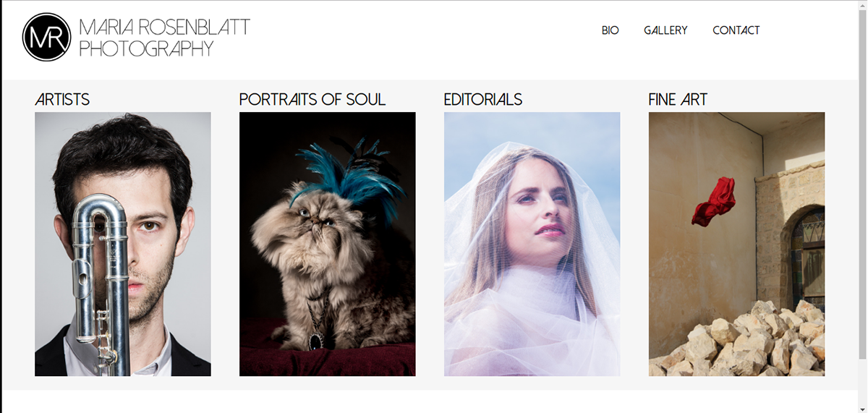This screenshot has height=413, width=868.
Task: Click the floating red cloth
Action: 714,201
